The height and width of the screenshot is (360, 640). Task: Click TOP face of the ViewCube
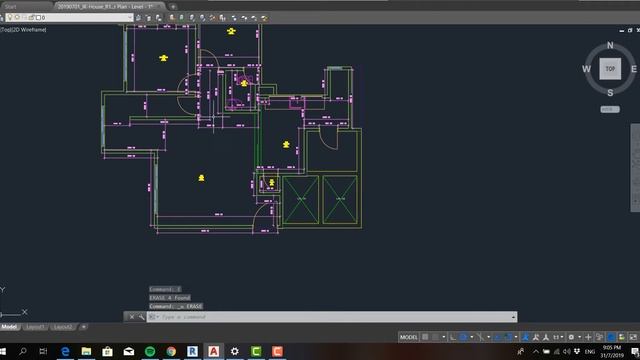point(610,69)
